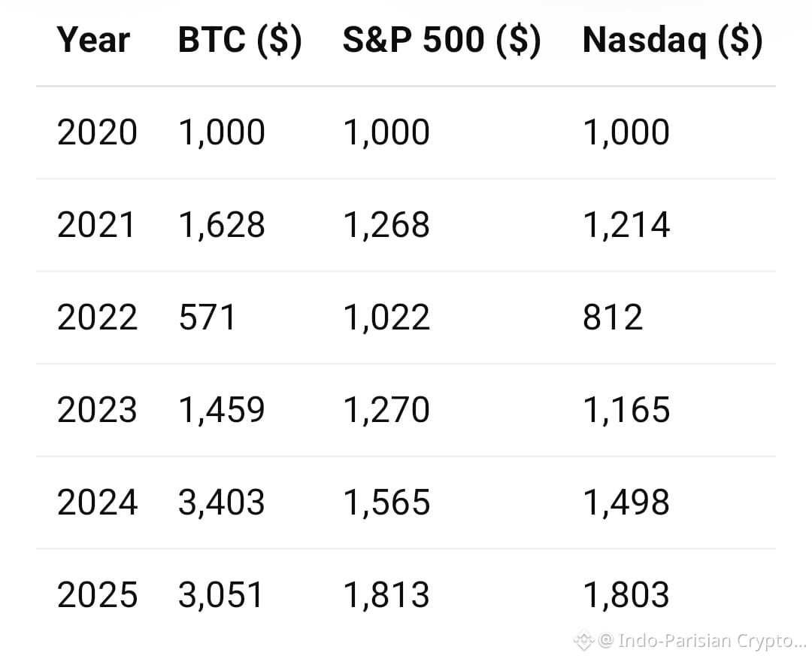Click the Year column header
This screenshot has width=812, height=659.
93,41
